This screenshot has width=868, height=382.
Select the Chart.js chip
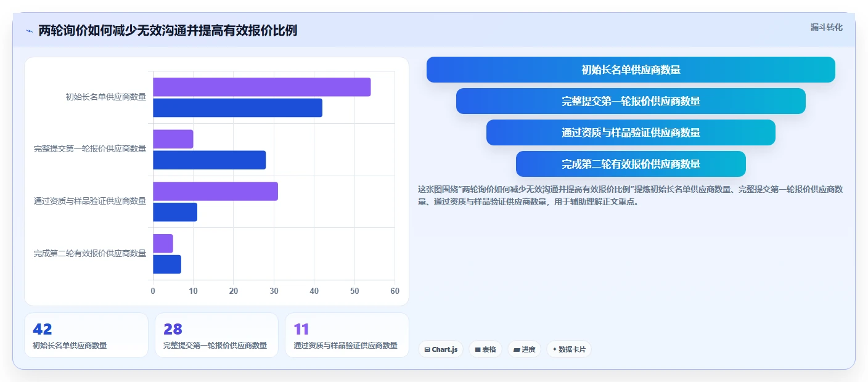(441, 349)
